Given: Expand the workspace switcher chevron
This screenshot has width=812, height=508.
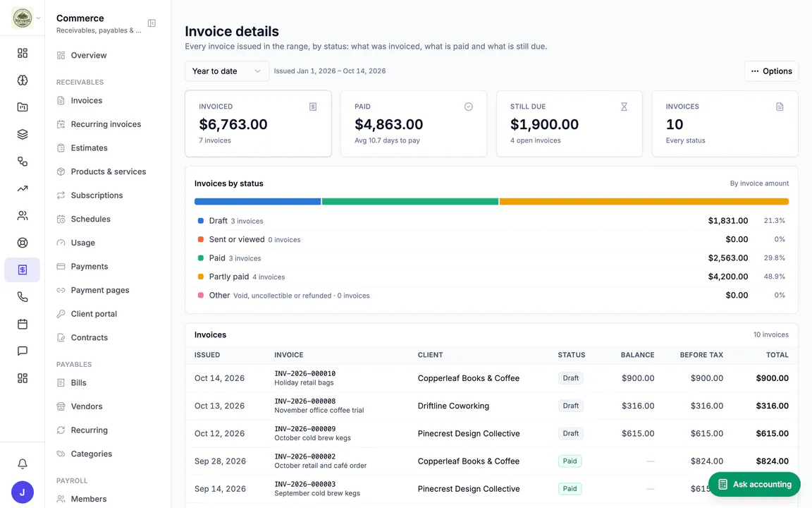Looking at the screenshot, I should 38,18.
